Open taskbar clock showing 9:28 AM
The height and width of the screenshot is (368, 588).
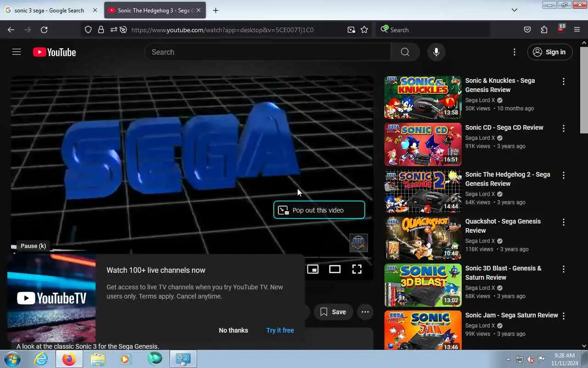tap(564, 359)
